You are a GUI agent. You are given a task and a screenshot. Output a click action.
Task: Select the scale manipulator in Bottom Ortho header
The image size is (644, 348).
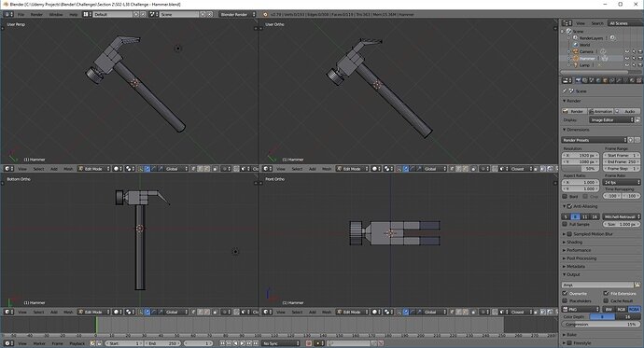coord(161,312)
